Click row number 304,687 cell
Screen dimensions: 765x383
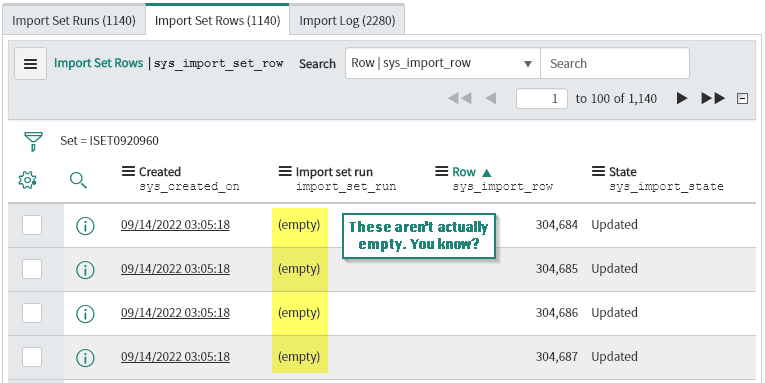tap(557, 356)
